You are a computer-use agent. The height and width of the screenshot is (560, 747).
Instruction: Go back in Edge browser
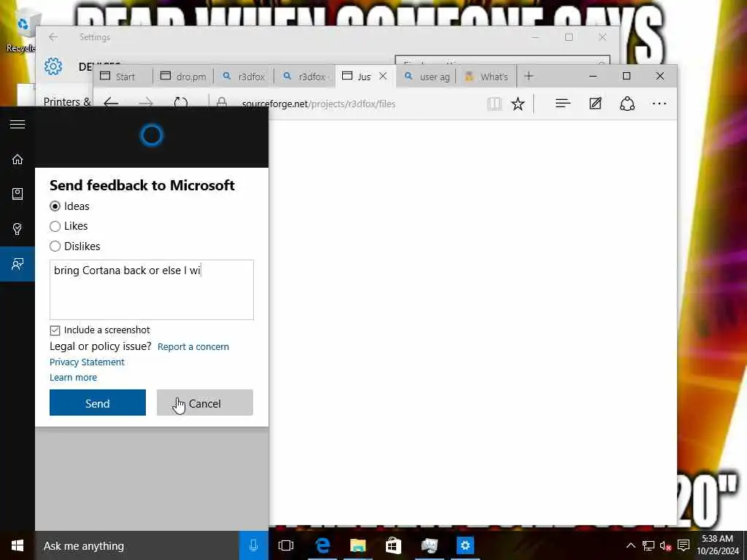[x=111, y=103]
